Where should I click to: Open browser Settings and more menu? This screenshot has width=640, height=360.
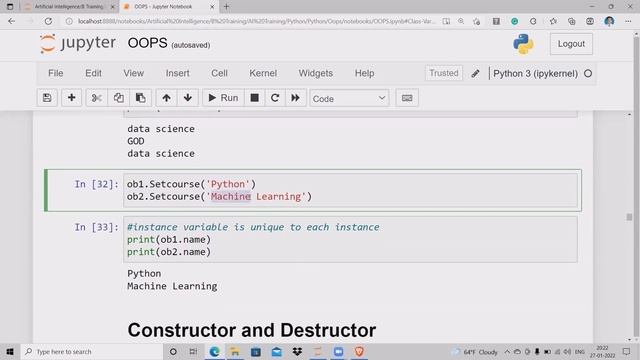(628, 21)
